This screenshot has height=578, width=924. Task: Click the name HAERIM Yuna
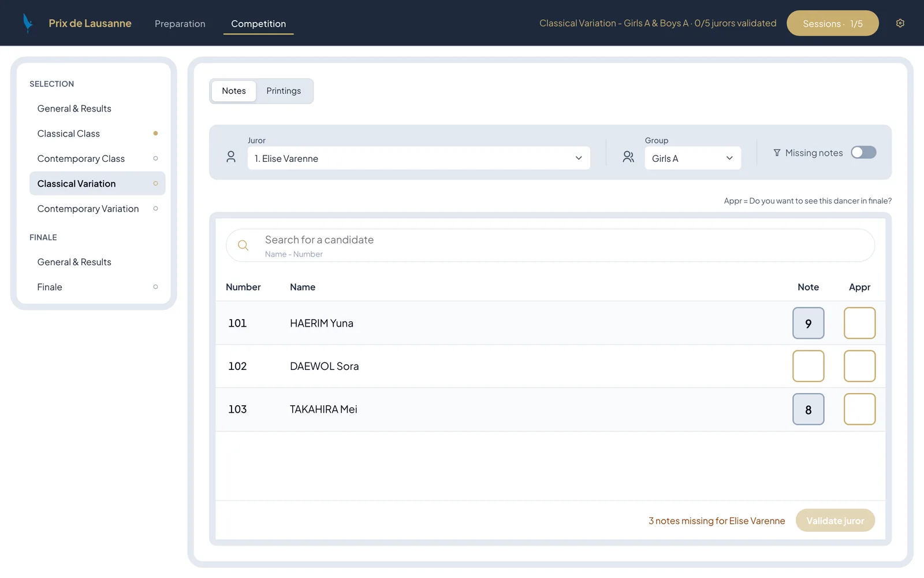tap(322, 323)
